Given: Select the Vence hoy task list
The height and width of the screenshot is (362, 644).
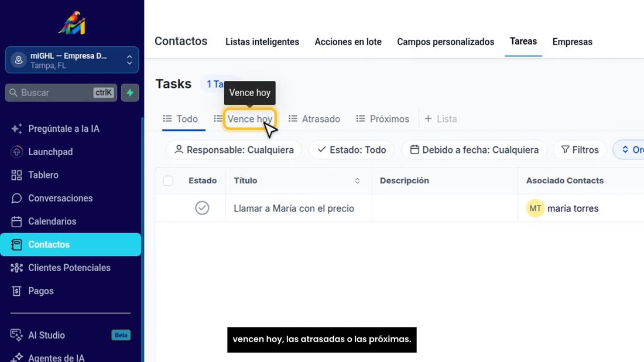Looking at the screenshot, I should 250,119.
